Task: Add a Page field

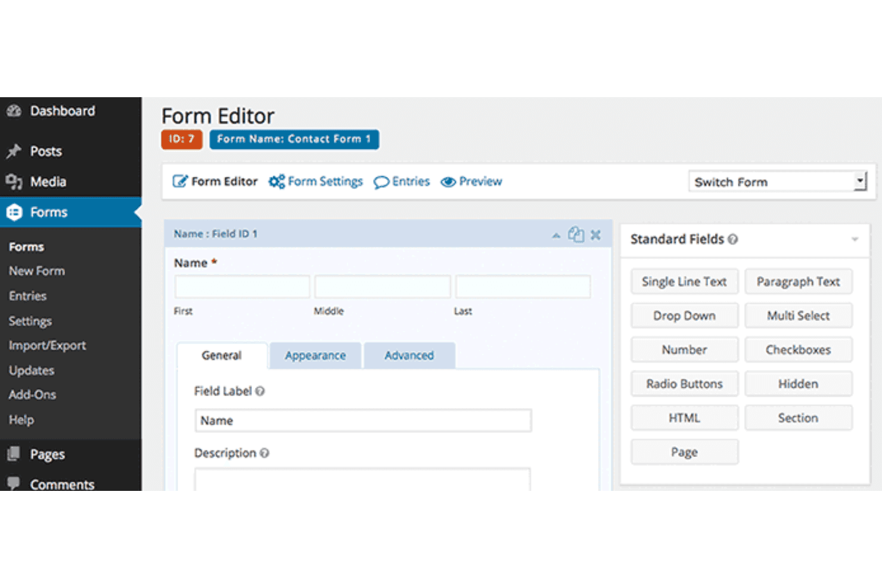Action: [684, 452]
